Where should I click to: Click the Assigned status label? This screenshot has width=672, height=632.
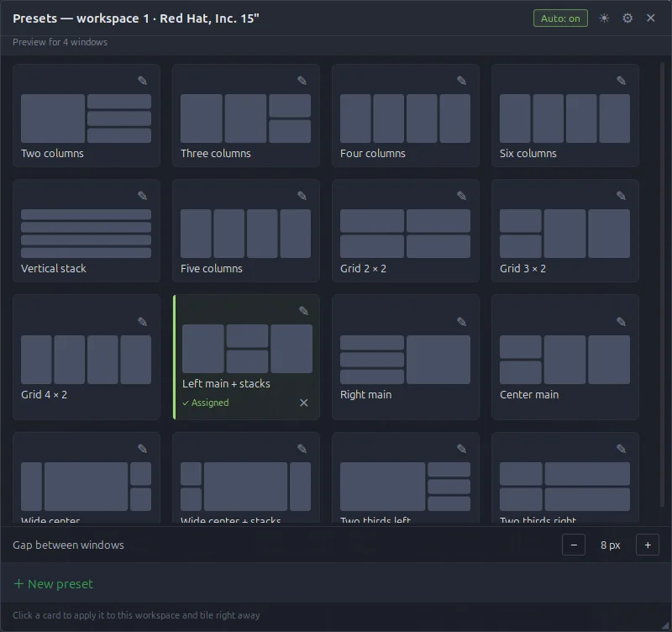(206, 403)
